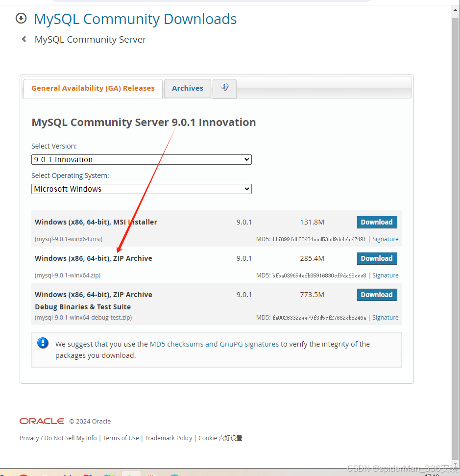Download the Debug Binaries & Test Suite
Image resolution: width=460 pixels, height=476 pixels.
(377, 295)
